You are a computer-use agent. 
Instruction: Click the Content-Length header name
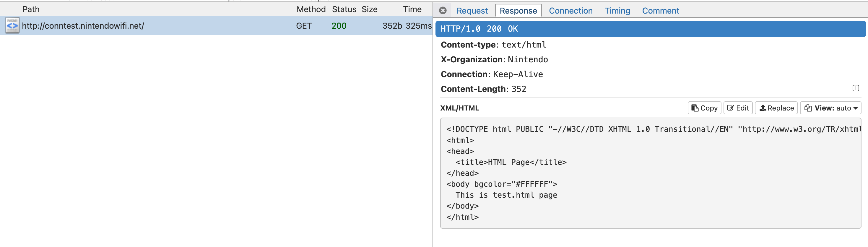pos(473,89)
